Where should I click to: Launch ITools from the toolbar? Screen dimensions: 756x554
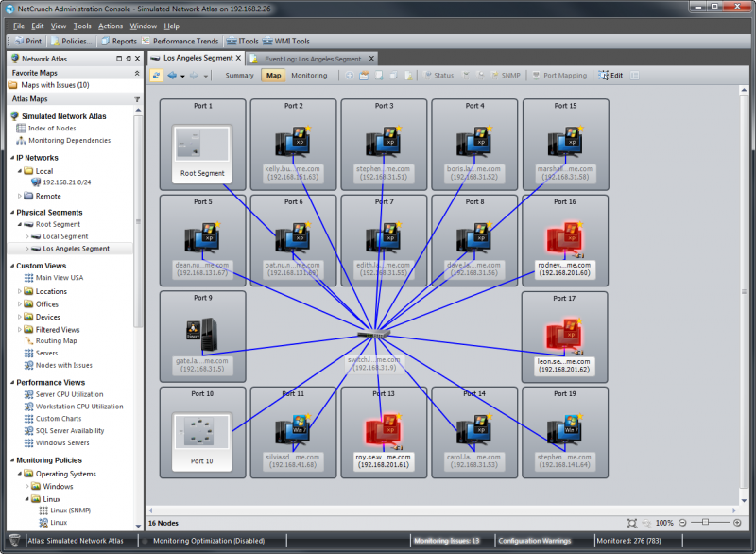[x=243, y=41]
